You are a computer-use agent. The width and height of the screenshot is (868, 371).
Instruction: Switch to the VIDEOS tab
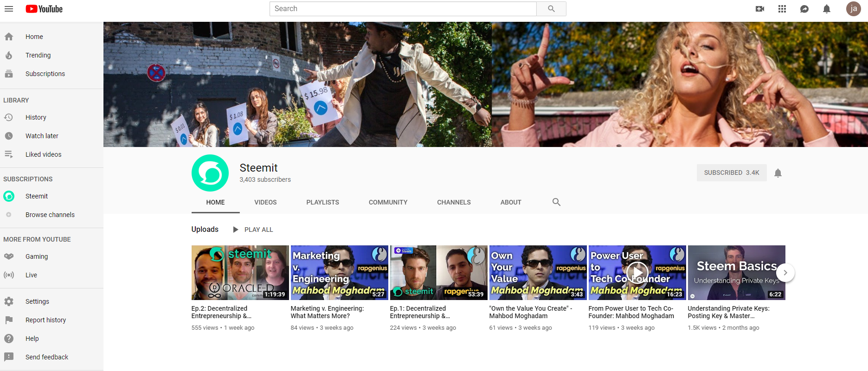265,202
